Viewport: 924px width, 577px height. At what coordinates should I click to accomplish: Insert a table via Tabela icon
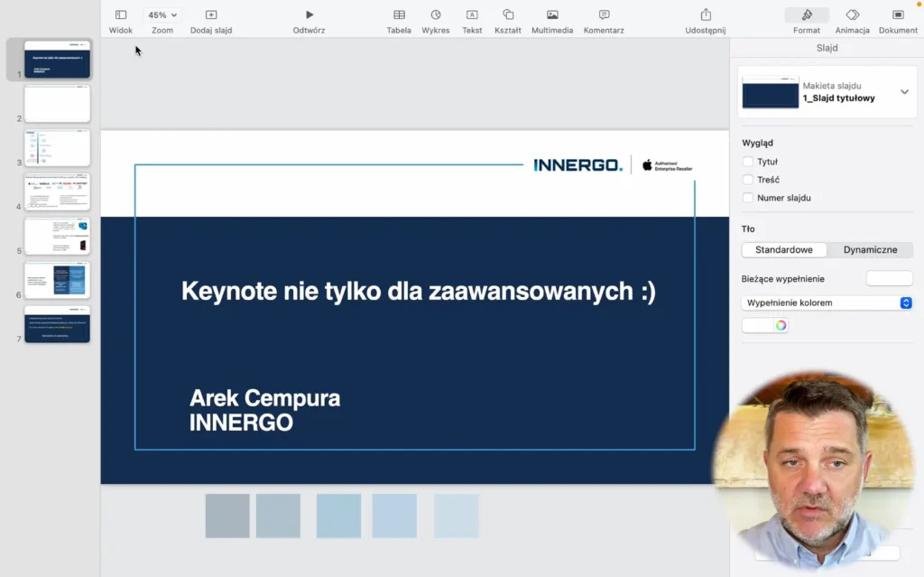(399, 14)
